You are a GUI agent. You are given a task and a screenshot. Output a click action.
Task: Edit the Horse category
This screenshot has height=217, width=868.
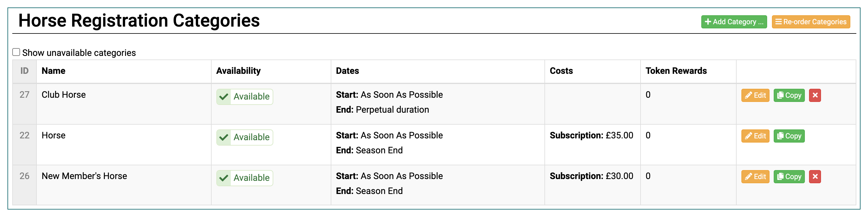tap(755, 136)
